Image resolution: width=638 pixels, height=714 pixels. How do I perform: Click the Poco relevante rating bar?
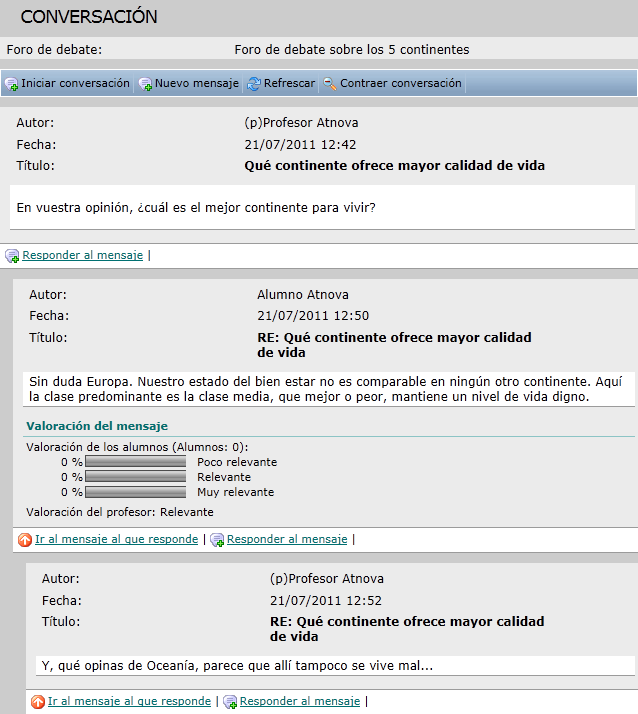(x=135, y=462)
